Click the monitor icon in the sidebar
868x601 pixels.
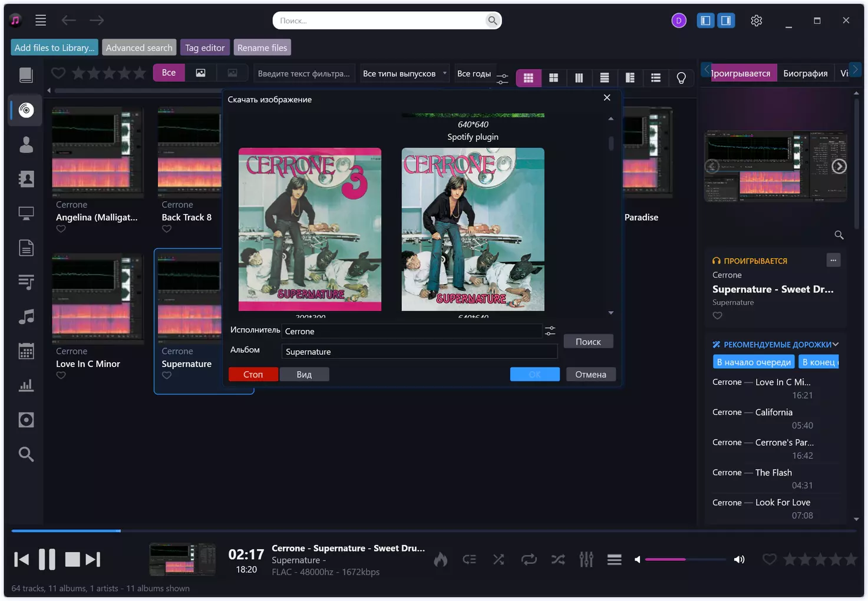click(x=26, y=213)
